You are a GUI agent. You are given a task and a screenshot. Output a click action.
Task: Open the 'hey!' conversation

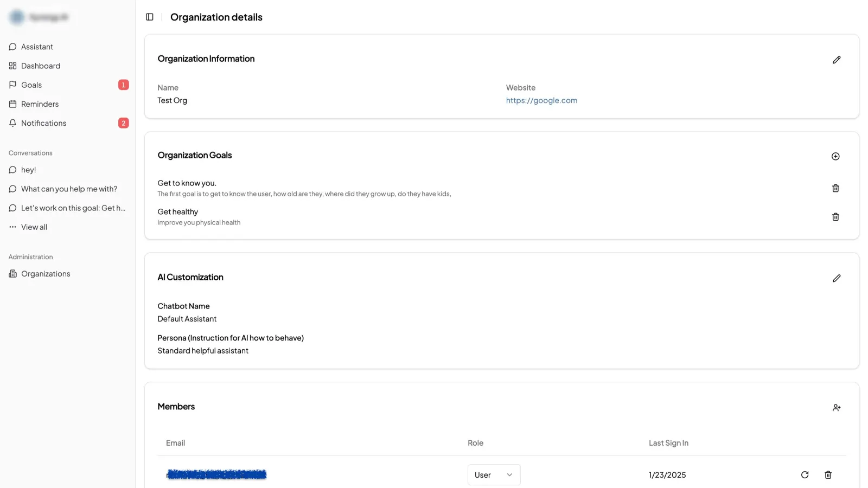[x=68, y=170]
